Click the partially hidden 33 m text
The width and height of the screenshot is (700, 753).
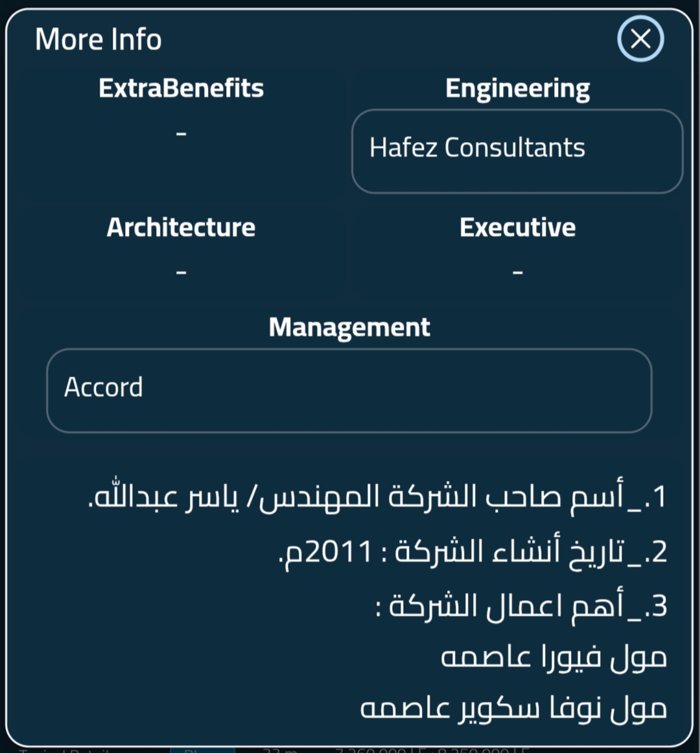280,750
